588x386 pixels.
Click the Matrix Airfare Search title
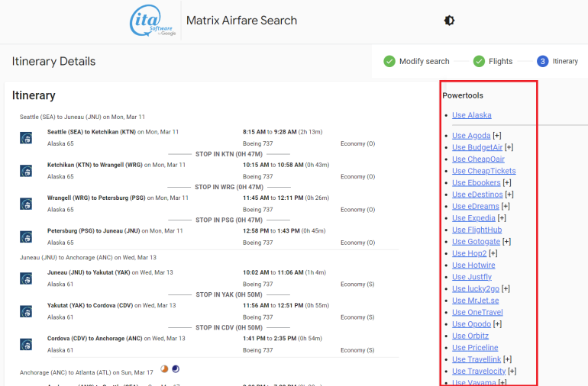coord(241,21)
